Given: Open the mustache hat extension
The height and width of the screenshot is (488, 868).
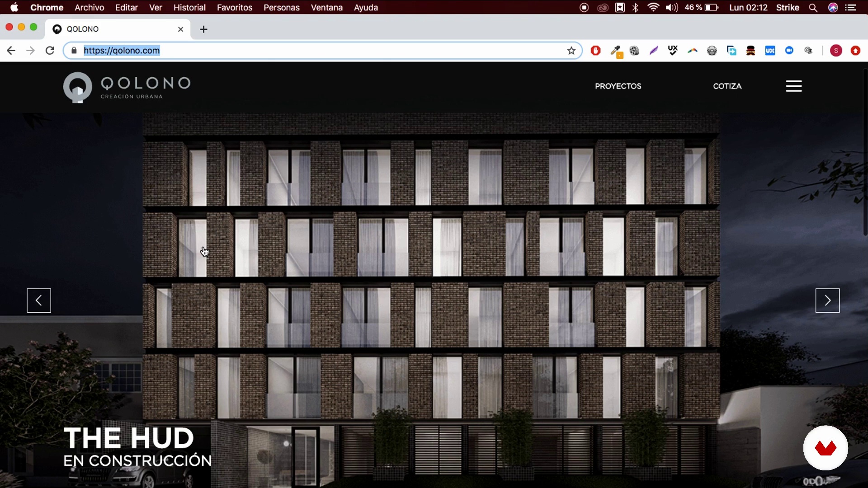Looking at the screenshot, I should 750,51.
